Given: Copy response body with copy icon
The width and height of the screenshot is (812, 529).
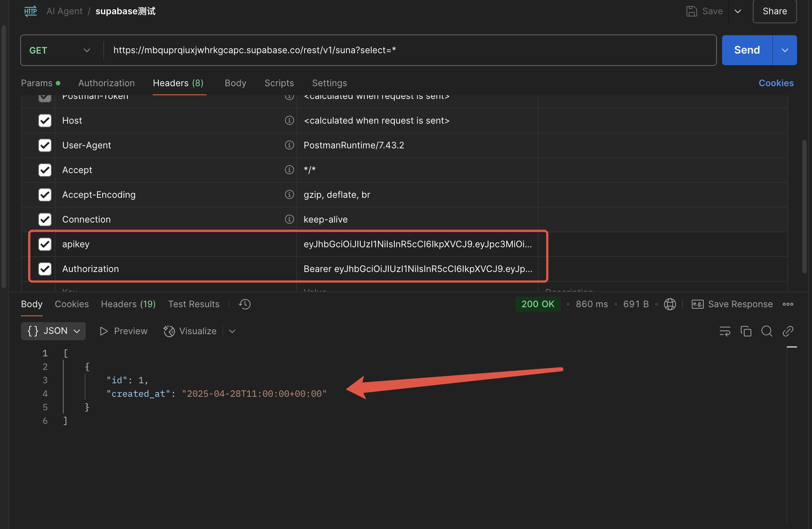Looking at the screenshot, I should tap(746, 331).
